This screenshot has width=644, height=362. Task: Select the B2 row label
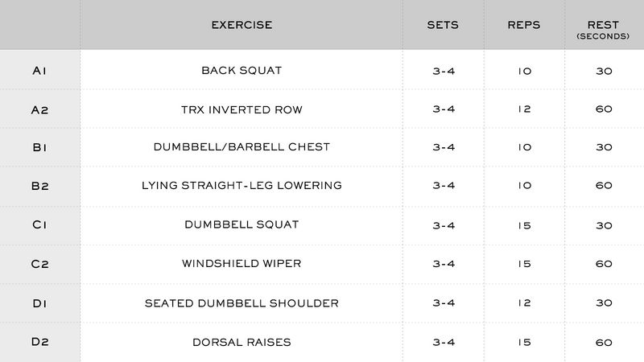[39, 187]
